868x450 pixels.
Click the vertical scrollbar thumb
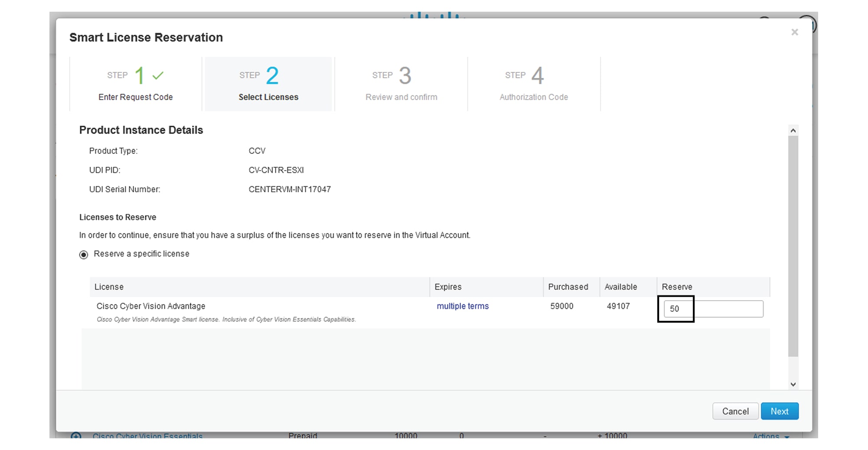tap(793, 246)
